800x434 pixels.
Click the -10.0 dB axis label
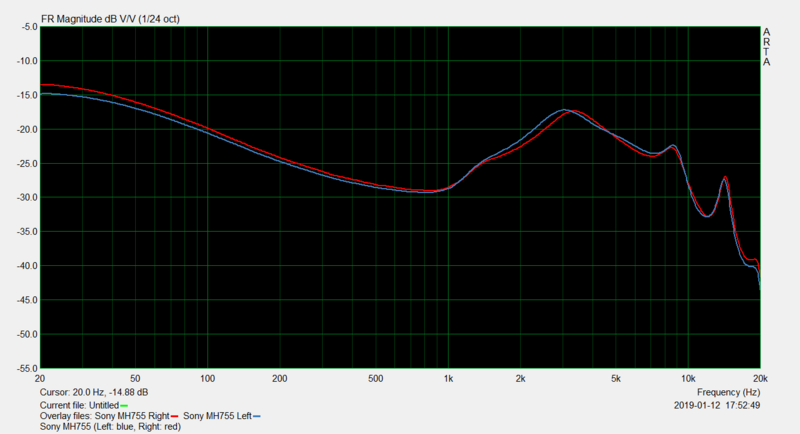coord(27,61)
